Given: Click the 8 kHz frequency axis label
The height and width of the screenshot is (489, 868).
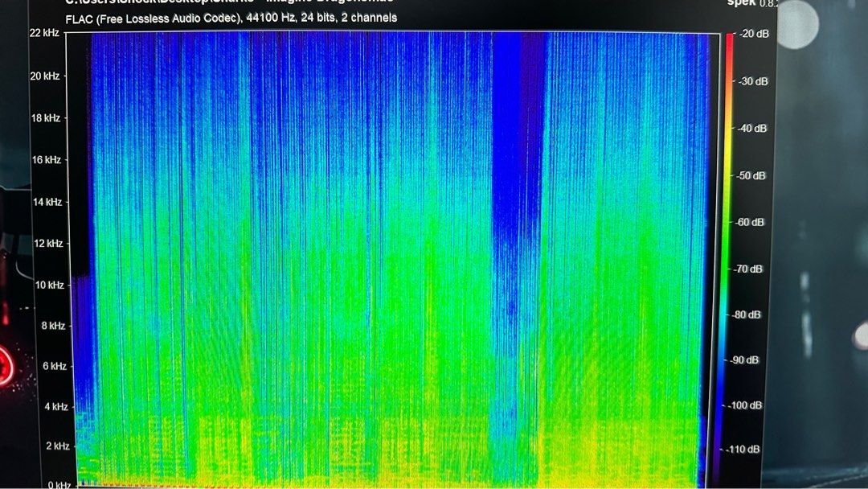Looking at the screenshot, I should pyautogui.click(x=53, y=326).
